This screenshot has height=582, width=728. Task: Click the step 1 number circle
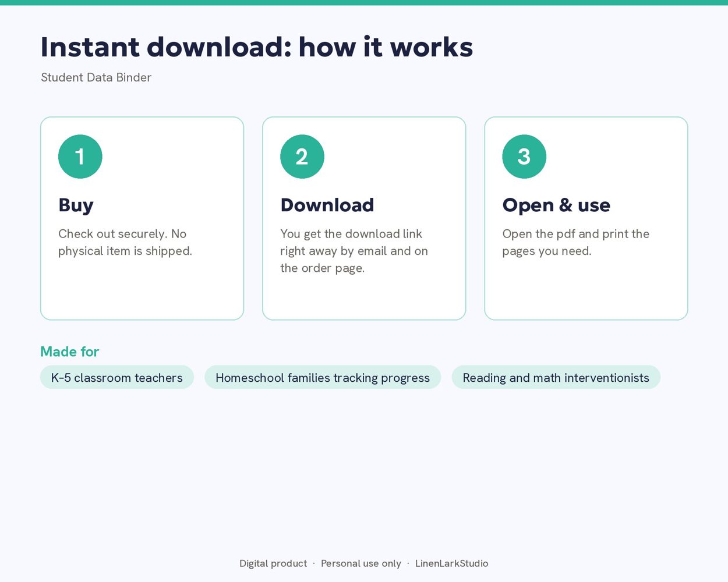pos(80,157)
